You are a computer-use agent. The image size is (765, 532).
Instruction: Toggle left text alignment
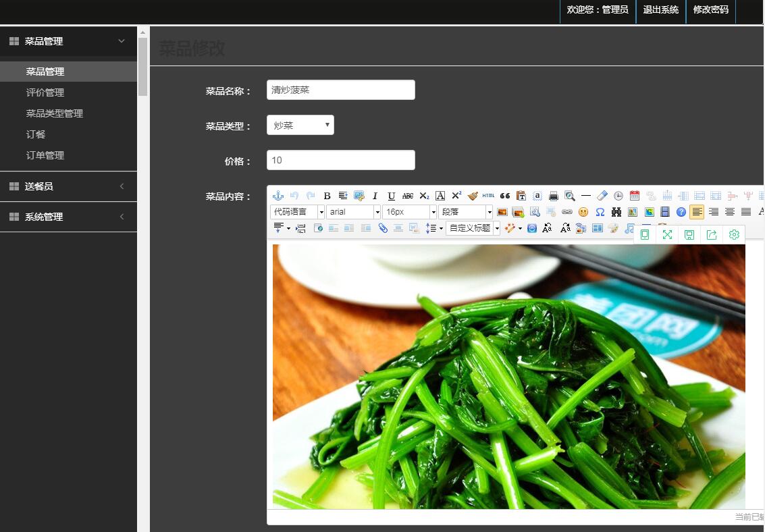pos(697,212)
